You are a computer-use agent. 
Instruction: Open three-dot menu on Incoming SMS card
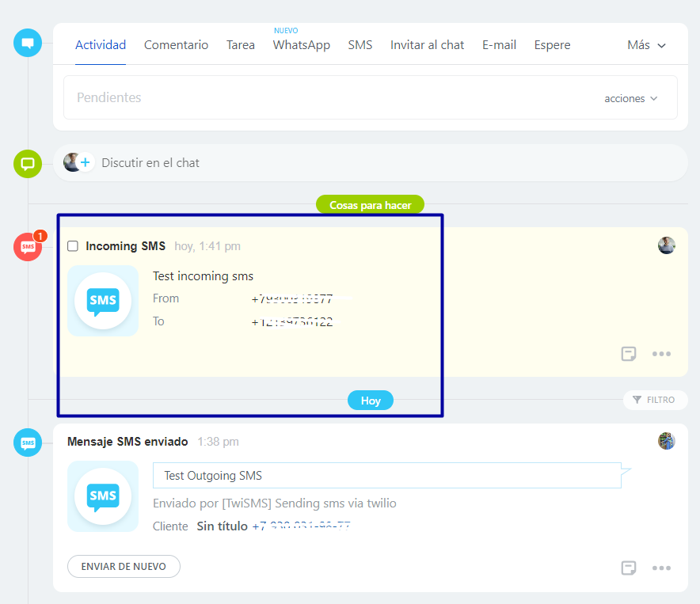point(661,354)
